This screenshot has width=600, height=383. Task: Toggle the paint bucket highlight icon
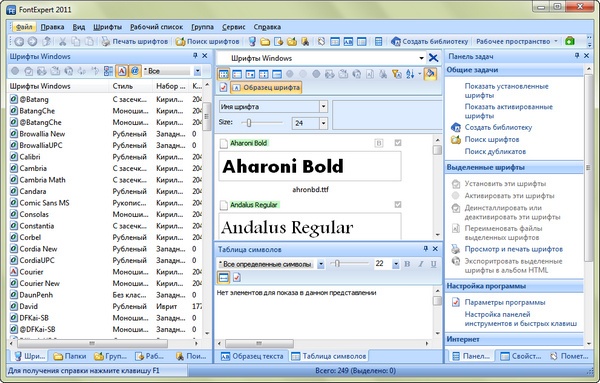(430, 74)
